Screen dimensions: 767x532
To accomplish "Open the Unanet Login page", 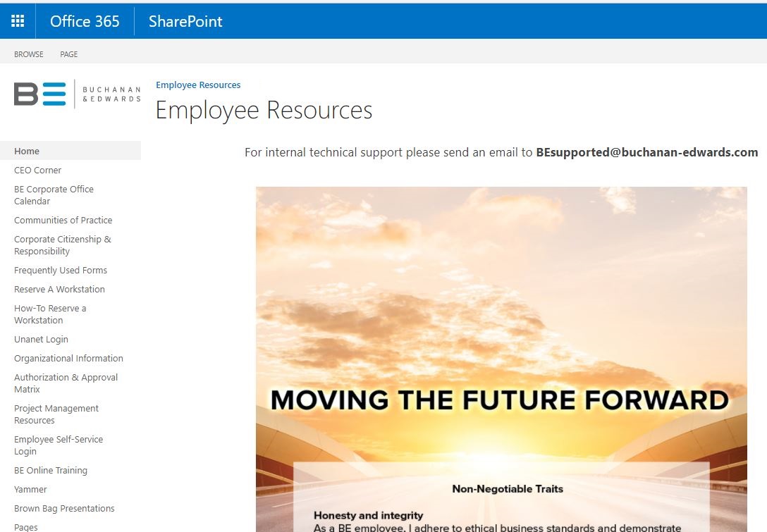I will (41, 339).
